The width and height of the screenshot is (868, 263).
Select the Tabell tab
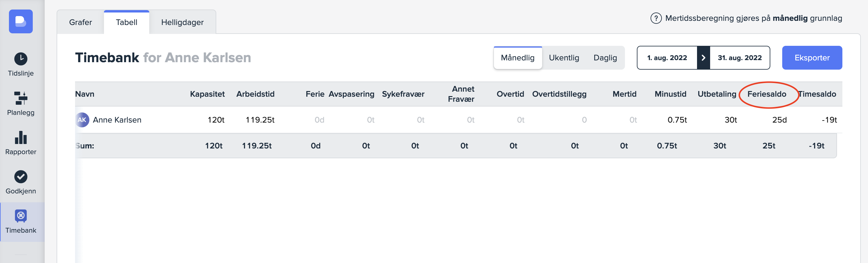pos(126,22)
